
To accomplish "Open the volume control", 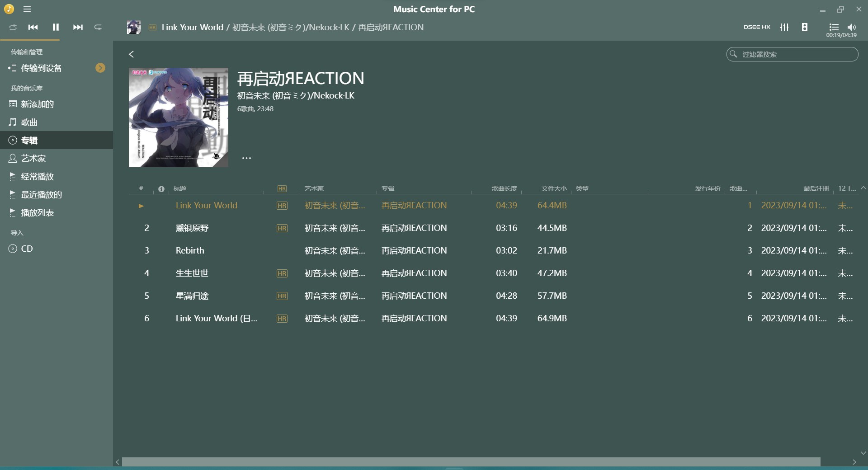I will click(x=852, y=27).
